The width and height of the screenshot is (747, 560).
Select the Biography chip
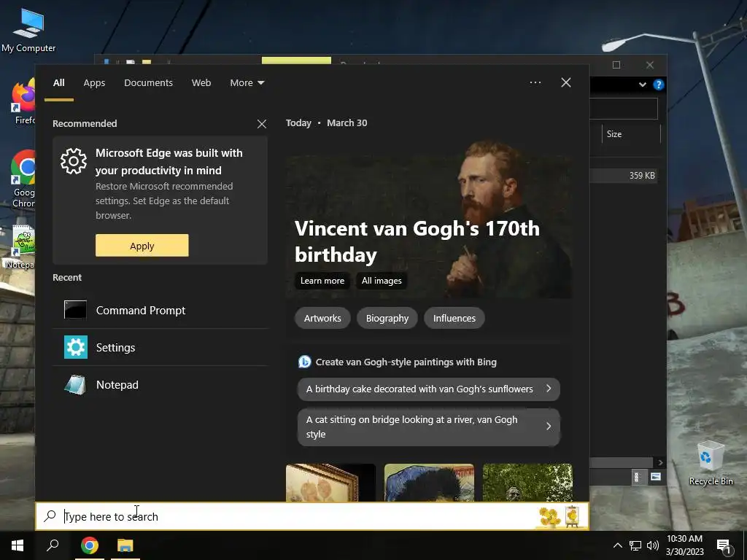pyautogui.click(x=387, y=318)
